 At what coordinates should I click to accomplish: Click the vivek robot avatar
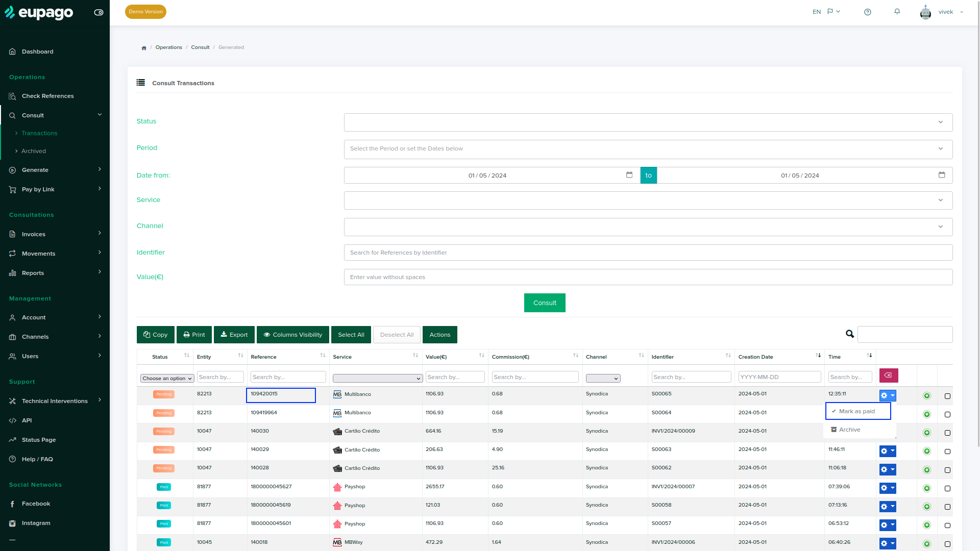coord(925,12)
